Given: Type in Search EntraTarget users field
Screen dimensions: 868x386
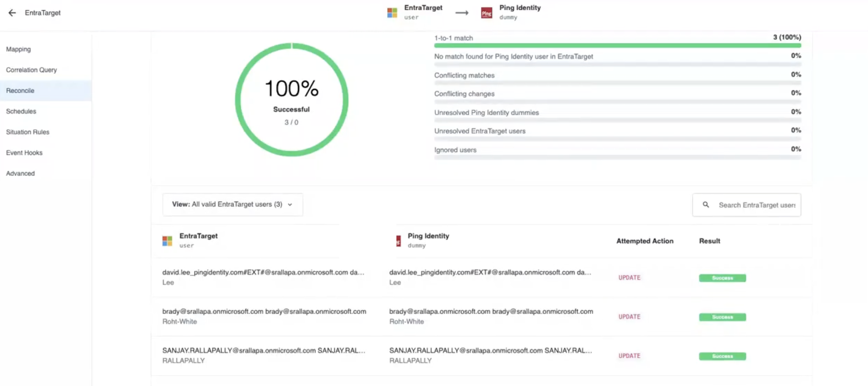Looking at the screenshot, I should (x=757, y=205).
